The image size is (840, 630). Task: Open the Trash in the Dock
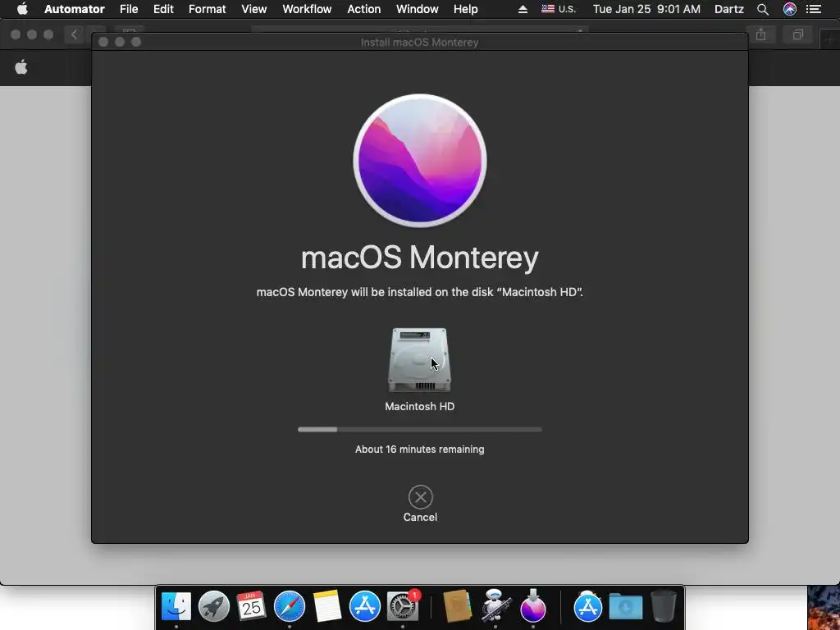pyautogui.click(x=664, y=606)
